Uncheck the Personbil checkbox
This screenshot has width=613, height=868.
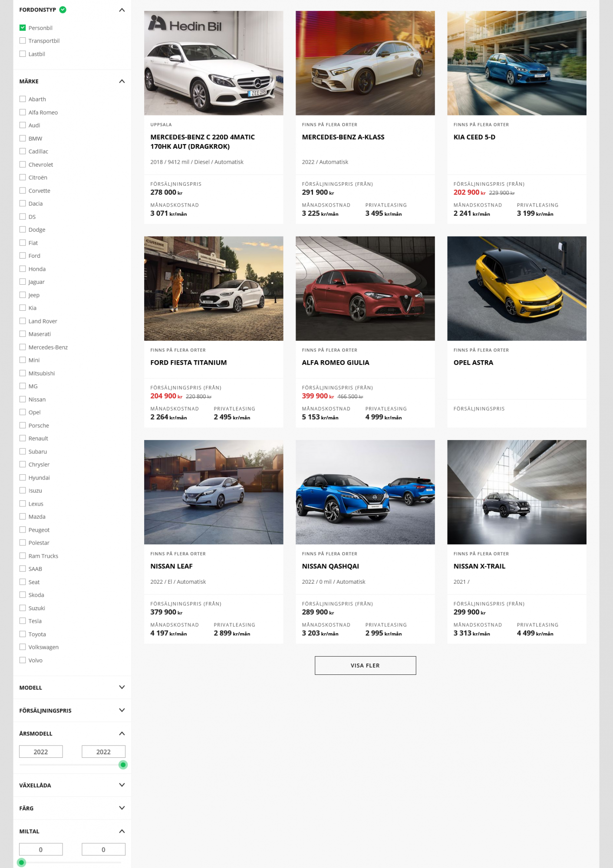point(23,28)
